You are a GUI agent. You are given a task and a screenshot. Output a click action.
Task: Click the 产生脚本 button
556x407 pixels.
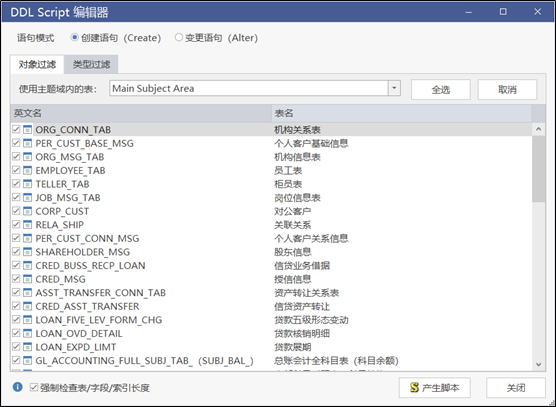click(x=435, y=388)
